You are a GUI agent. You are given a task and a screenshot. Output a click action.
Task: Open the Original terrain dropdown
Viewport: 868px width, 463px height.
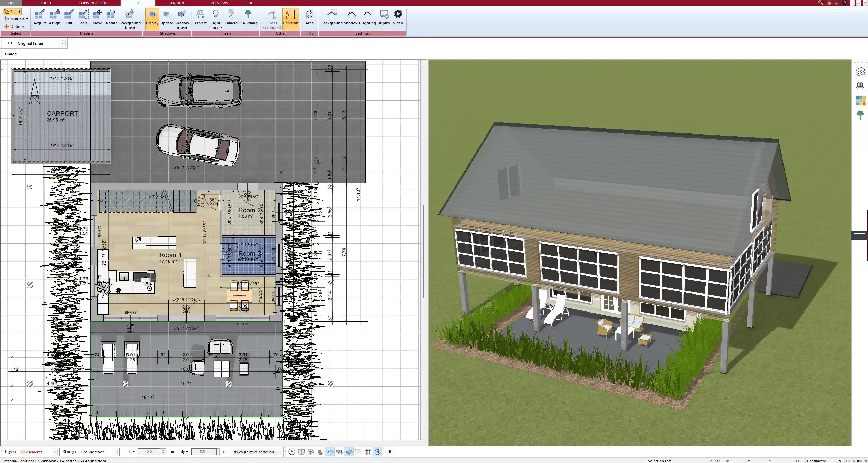(x=64, y=43)
